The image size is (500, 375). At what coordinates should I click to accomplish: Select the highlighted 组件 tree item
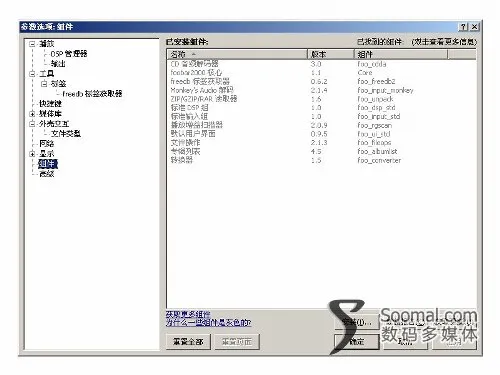(x=48, y=164)
